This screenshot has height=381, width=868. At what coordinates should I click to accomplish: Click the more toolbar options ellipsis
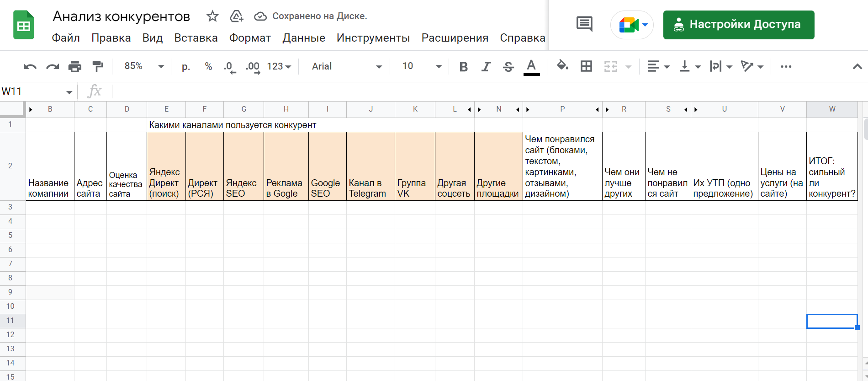(786, 67)
